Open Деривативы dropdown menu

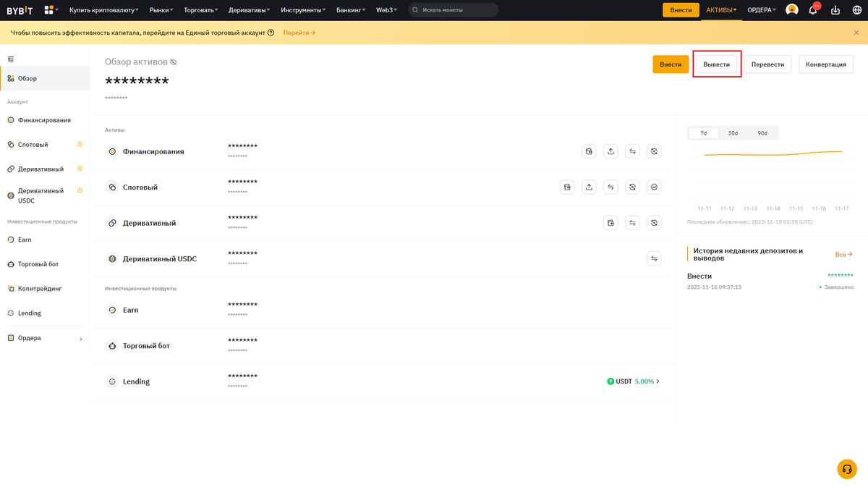pos(250,10)
